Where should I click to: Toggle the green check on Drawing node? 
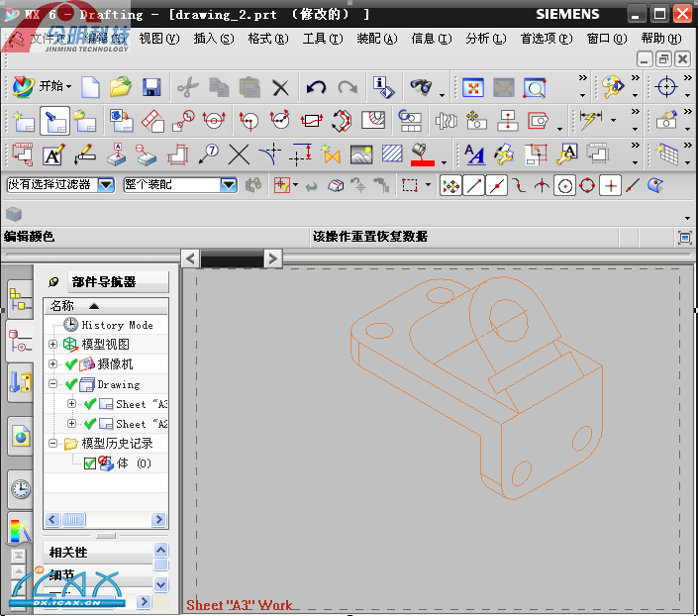click(x=70, y=384)
